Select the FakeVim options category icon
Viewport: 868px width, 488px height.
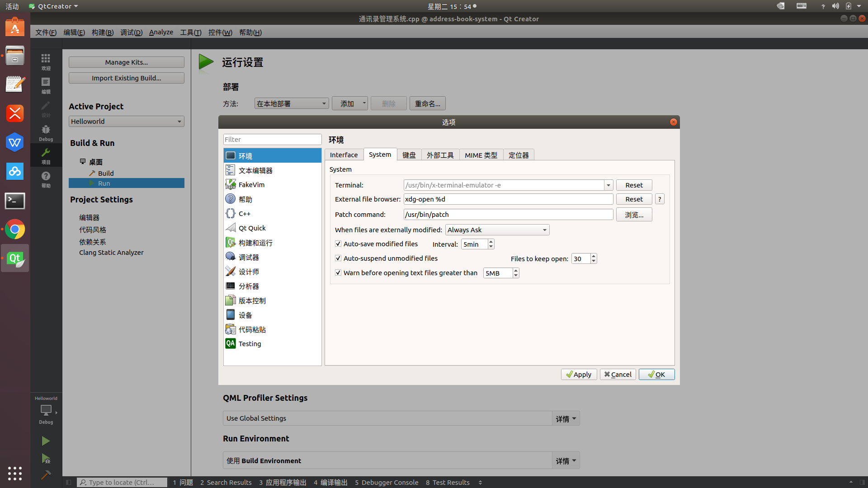point(231,184)
